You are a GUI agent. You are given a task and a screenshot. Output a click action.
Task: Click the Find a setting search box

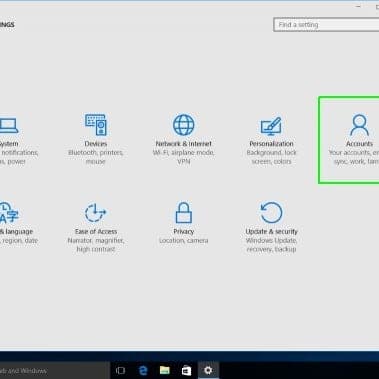(326, 25)
